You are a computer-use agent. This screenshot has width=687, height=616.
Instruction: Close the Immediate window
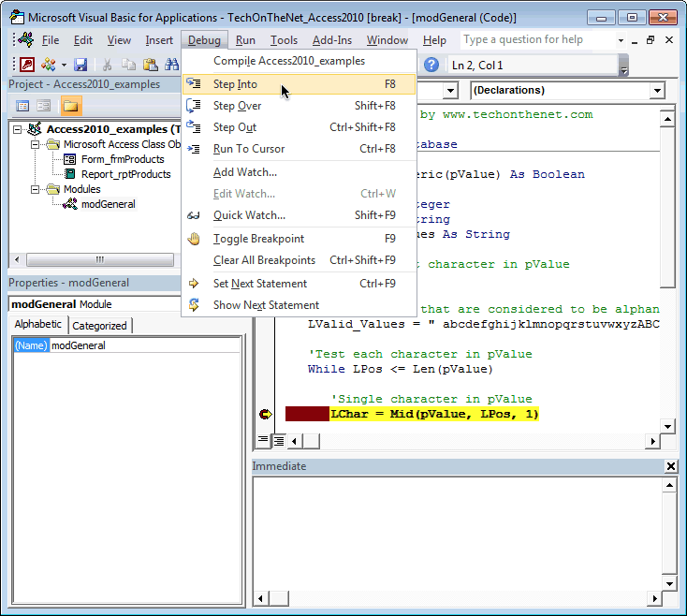[671, 466]
